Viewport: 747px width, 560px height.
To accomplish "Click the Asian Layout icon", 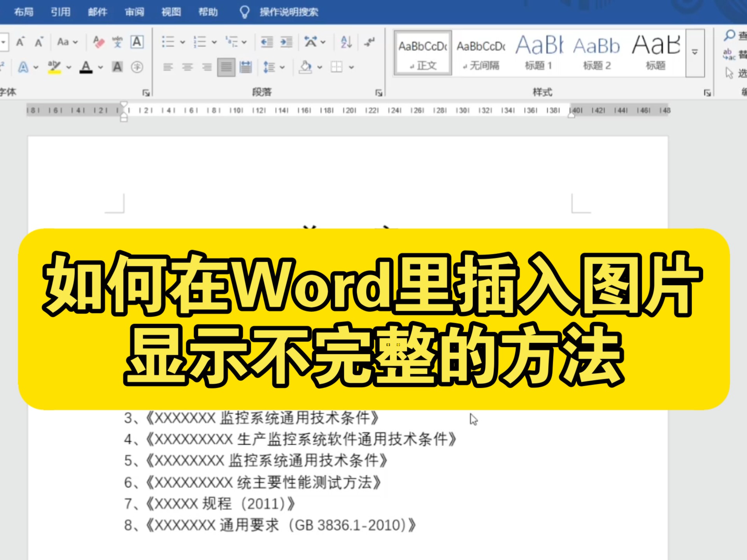I will 310,42.
